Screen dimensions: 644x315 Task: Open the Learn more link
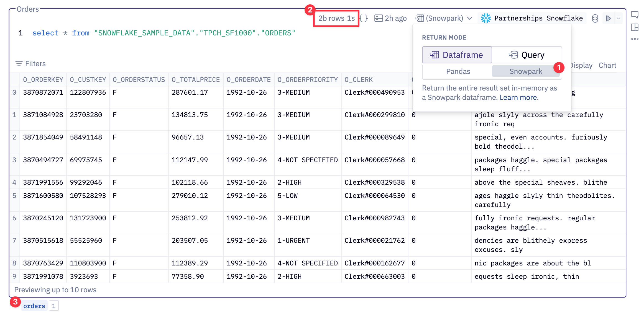pyautogui.click(x=518, y=97)
